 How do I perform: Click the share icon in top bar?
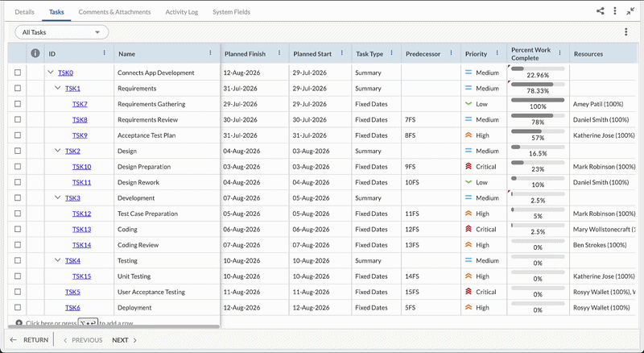click(x=600, y=11)
